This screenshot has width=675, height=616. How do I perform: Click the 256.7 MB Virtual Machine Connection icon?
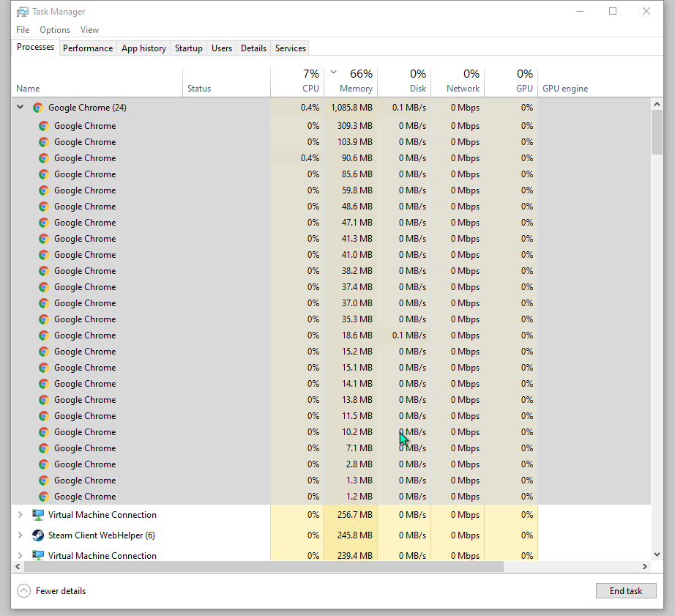38,515
